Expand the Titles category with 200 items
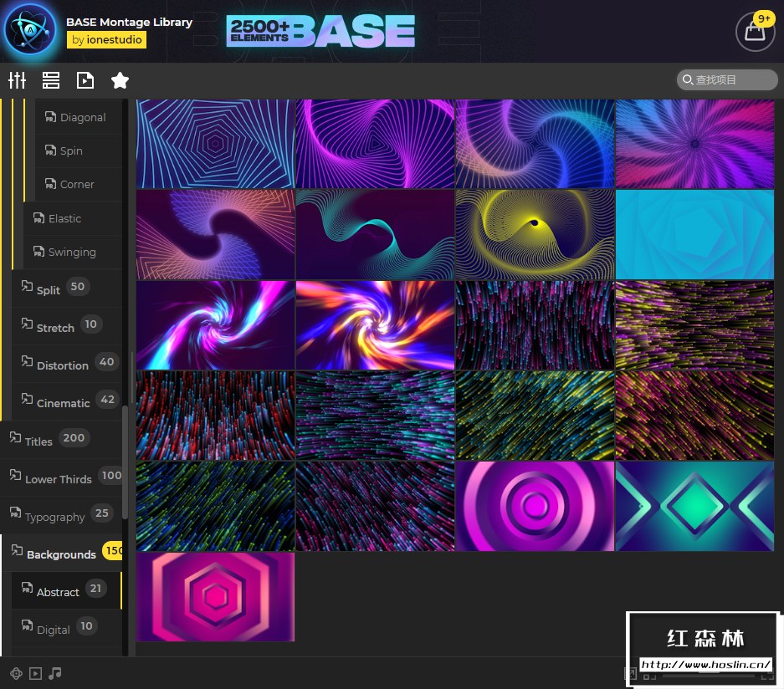Viewport: 784px width, 689px height. (x=62, y=440)
